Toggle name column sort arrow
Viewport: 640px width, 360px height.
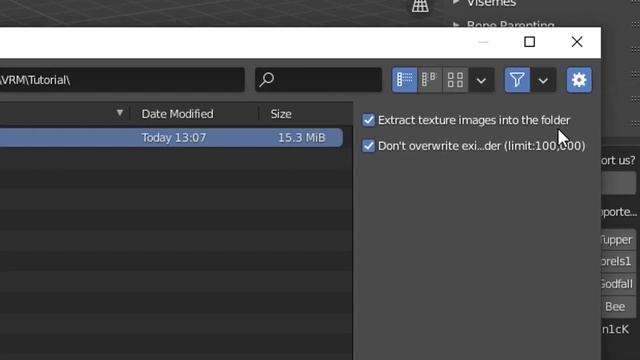(x=120, y=113)
